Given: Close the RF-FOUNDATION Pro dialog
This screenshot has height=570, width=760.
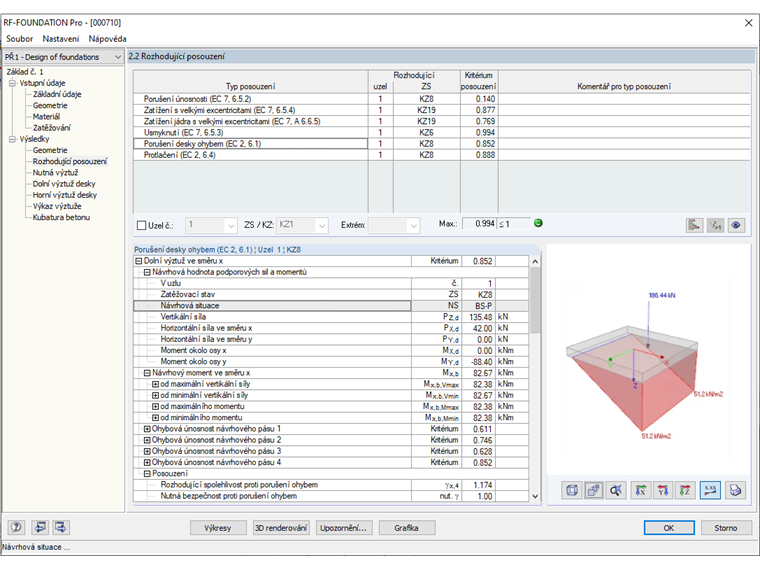Looking at the screenshot, I should tap(748, 23).
